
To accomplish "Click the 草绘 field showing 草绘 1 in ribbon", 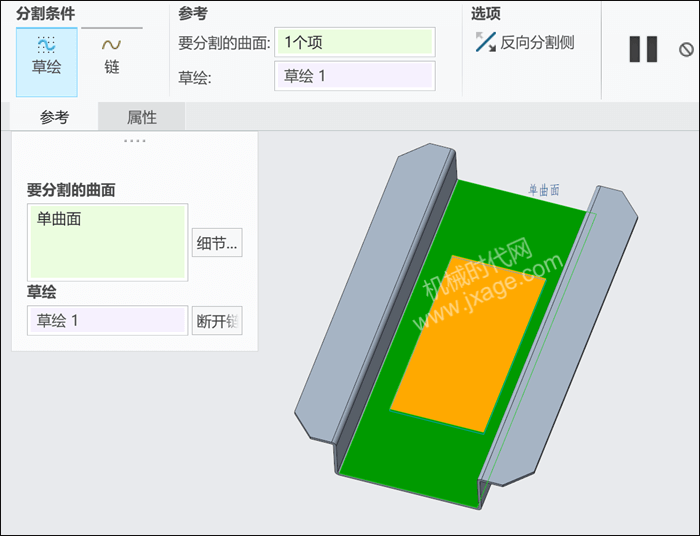I will coord(355,76).
